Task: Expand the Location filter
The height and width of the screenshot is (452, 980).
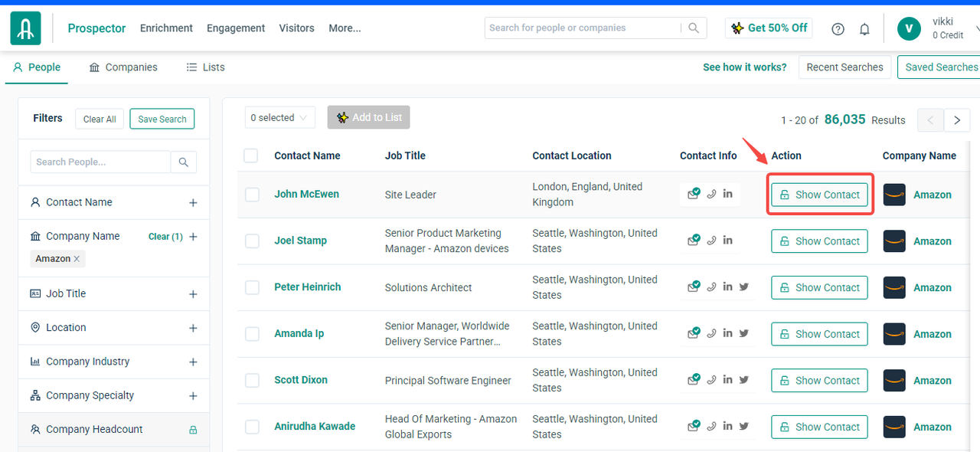Action: [193, 328]
